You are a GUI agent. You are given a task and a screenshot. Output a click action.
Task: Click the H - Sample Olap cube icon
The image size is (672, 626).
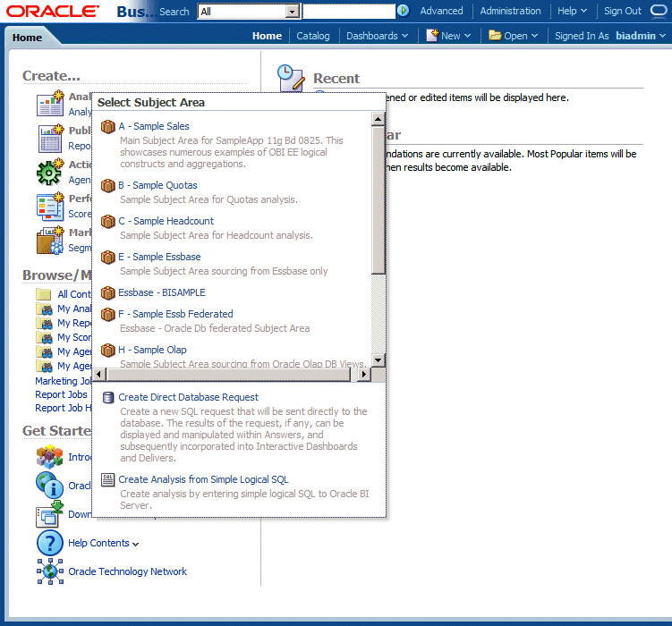click(108, 351)
